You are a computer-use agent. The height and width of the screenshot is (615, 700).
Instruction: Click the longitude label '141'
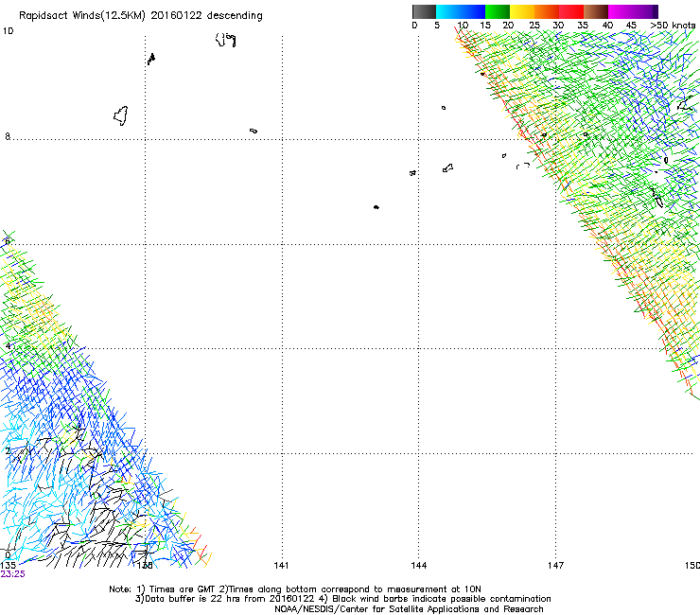click(x=281, y=566)
